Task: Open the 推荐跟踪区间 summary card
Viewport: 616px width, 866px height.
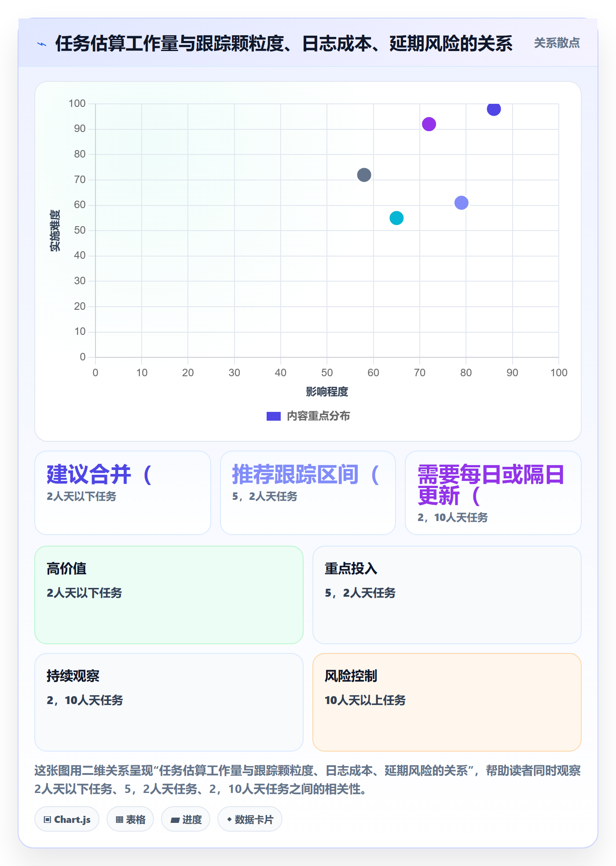Action: point(308,493)
